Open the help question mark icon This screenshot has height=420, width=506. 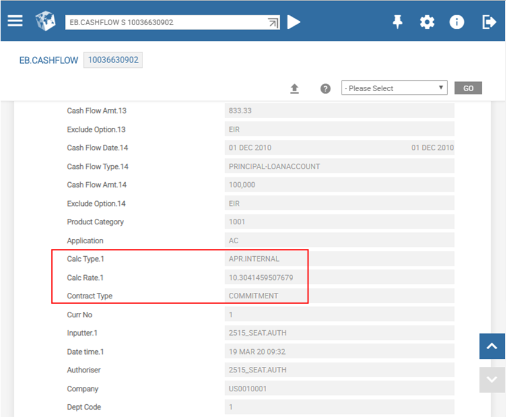[x=326, y=89]
